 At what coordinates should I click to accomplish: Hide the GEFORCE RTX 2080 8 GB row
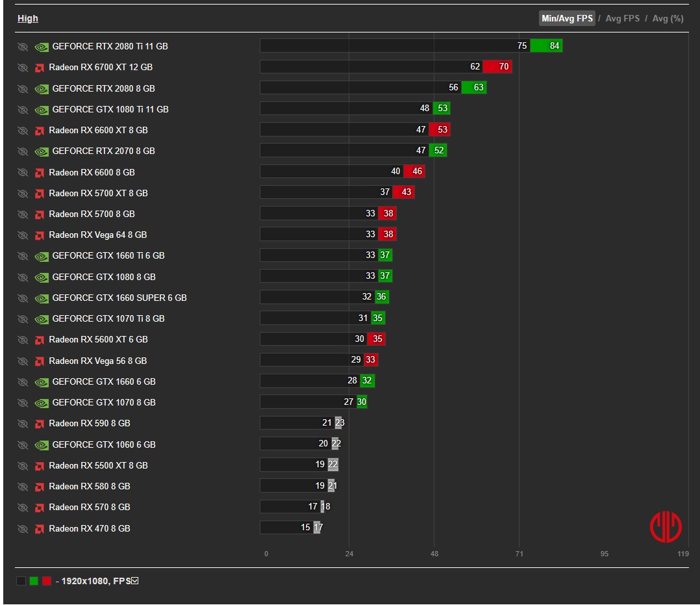click(x=23, y=89)
